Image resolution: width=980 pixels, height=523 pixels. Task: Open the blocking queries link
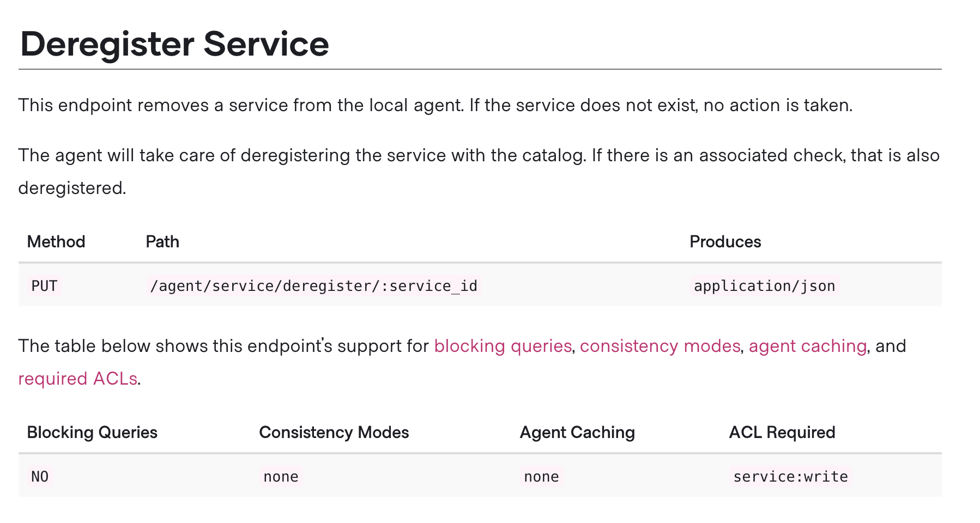tap(503, 346)
